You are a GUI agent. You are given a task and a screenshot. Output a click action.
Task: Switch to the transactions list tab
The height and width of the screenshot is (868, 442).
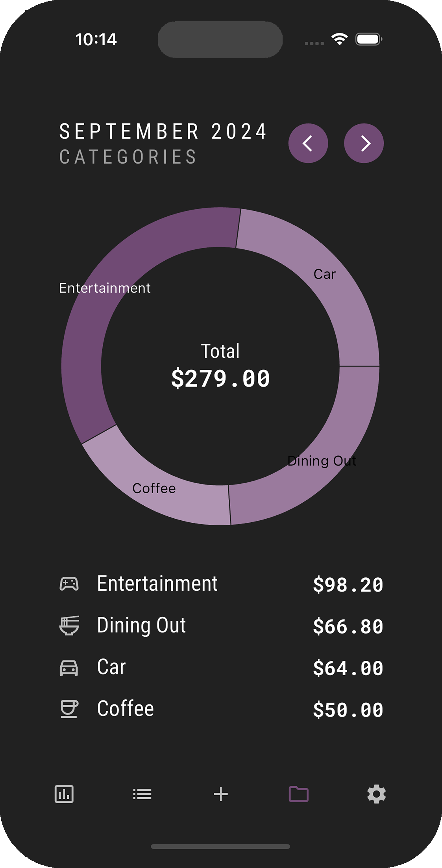tap(142, 794)
